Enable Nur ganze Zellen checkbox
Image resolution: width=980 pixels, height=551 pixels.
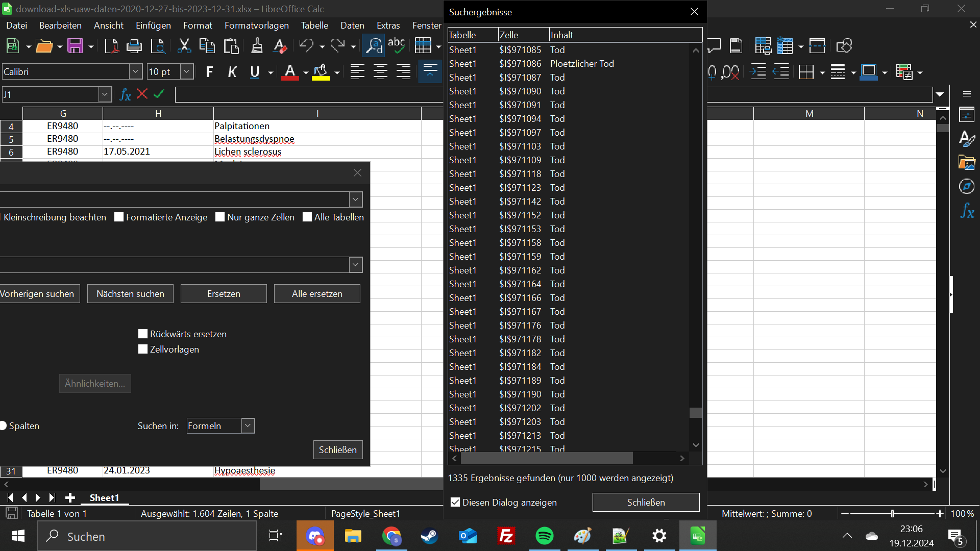coord(220,217)
